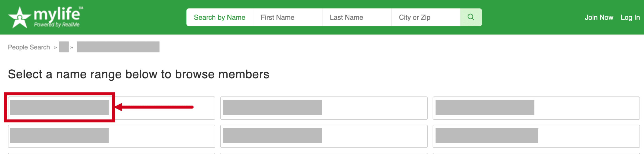Click the mylife wordmark in the header
This screenshot has height=154, width=644.
point(57,14)
